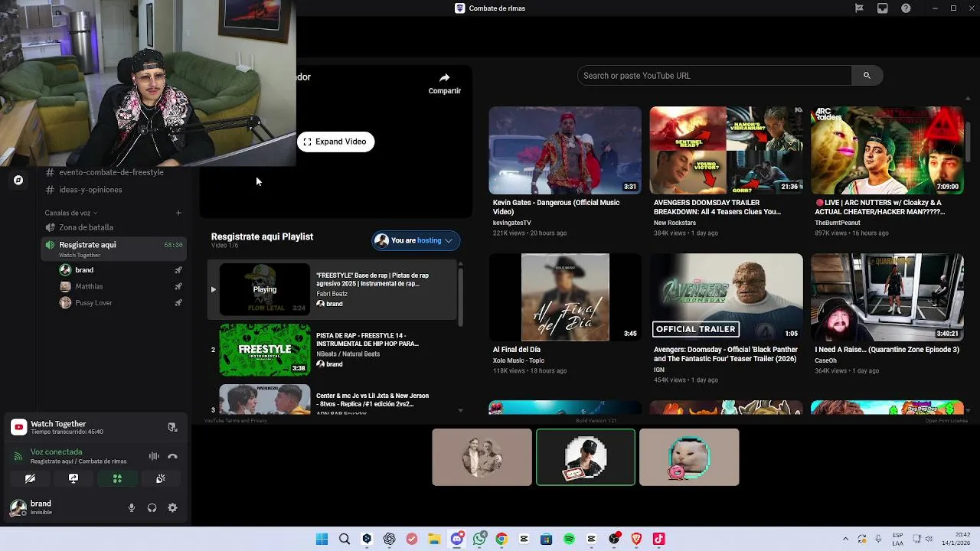The width and height of the screenshot is (980, 551).
Task: Toggle deafen headphones icon
Action: coord(152,507)
